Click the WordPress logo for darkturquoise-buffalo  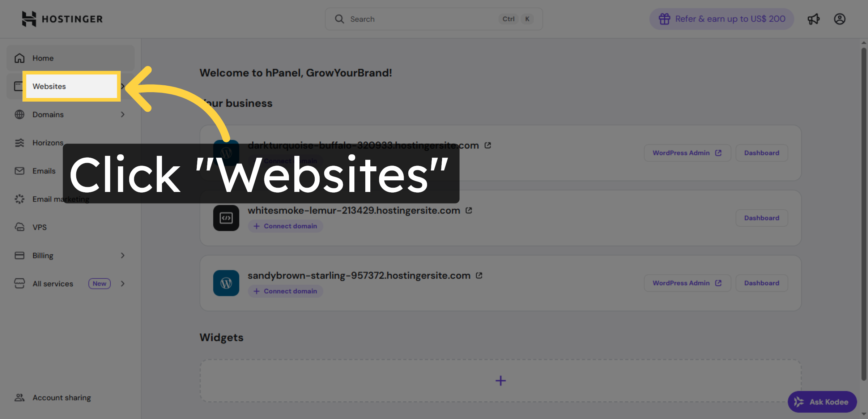point(226,153)
